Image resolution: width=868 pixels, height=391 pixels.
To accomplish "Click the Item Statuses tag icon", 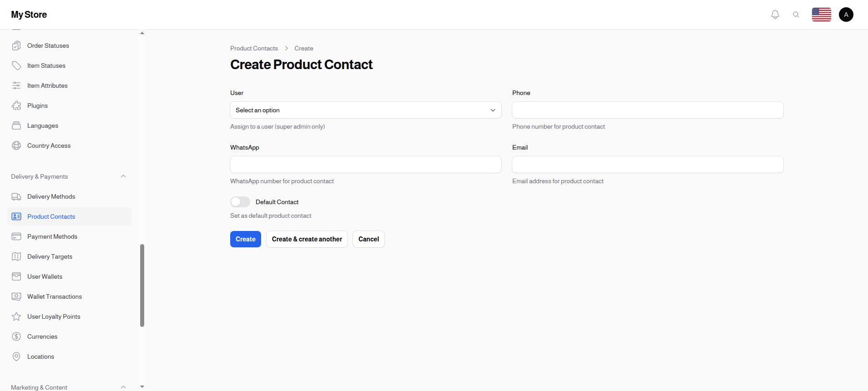I will pos(16,65).
